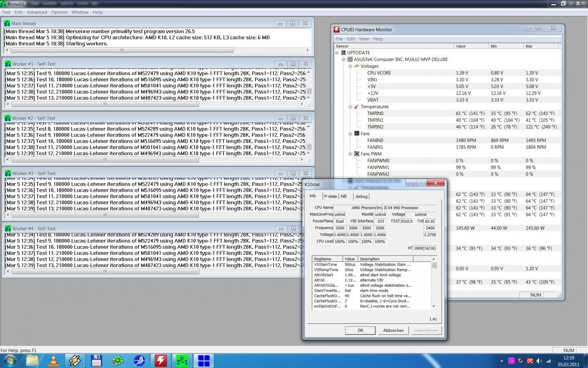Sort by RegName column header
Image resolution: width=588 pixels, height=368 pixels.
328,259
